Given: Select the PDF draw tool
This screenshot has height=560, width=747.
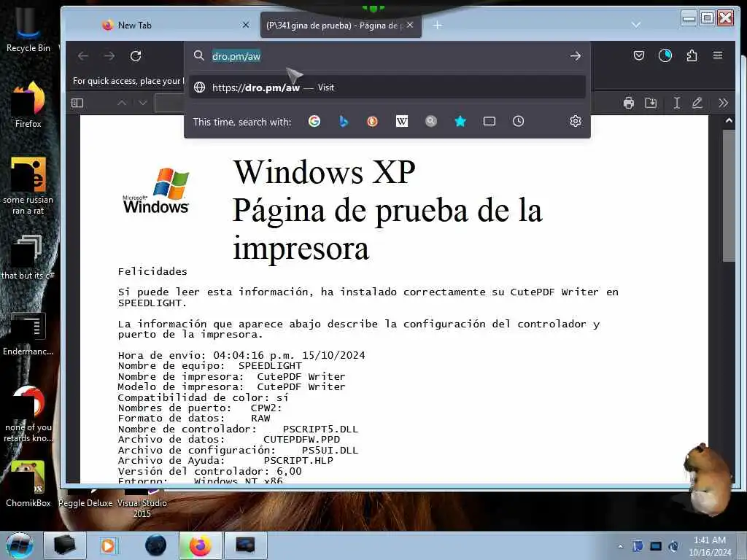Looking at the screenshot, I should [697, 103].
